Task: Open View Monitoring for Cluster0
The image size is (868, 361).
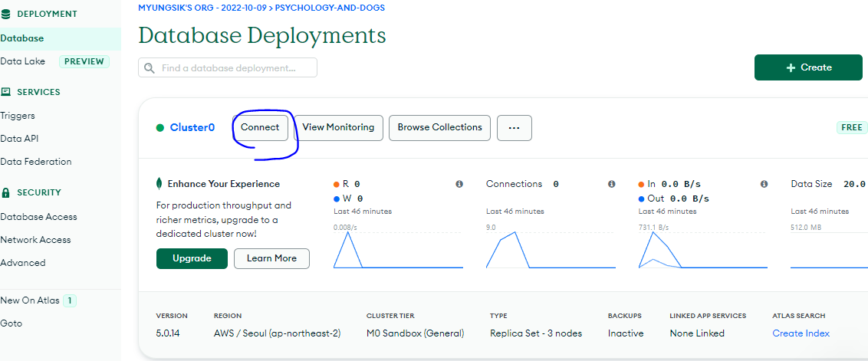Action: coord(338,127)
